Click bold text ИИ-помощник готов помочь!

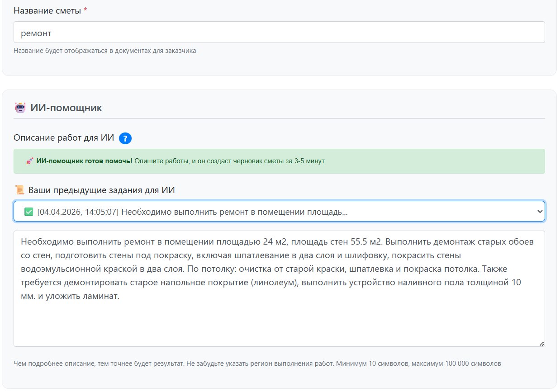tap(84, 161)
